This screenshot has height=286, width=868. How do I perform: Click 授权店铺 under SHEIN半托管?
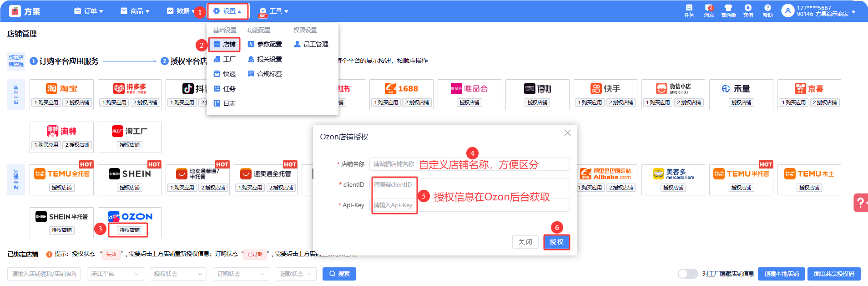point(61,230)
